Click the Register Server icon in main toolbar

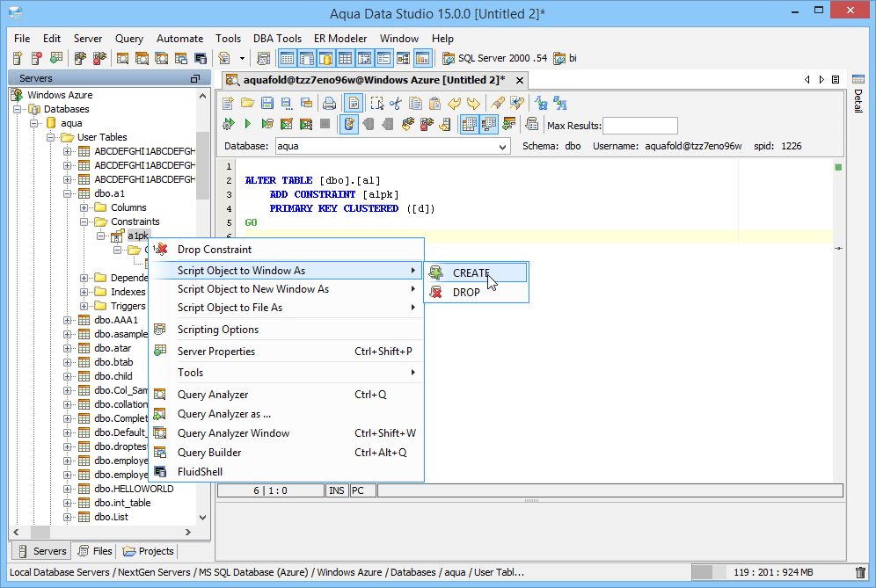coord(18,58)
